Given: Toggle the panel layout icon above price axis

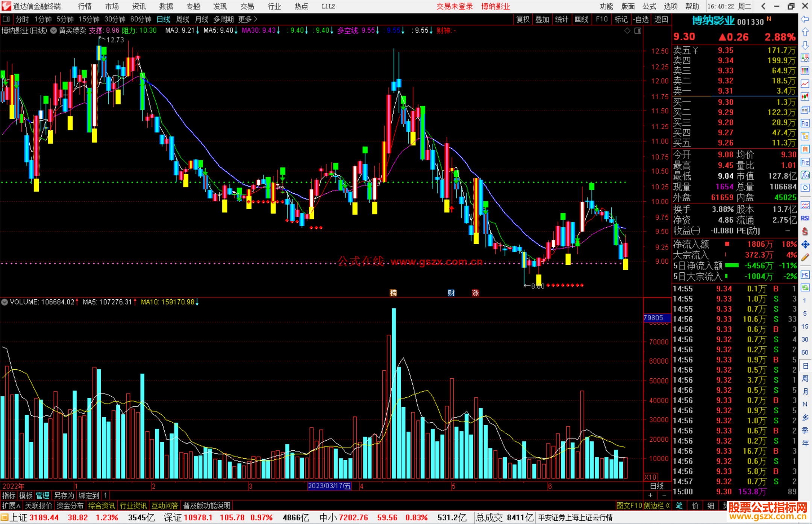Looking at the screenshot, I should 638,31.
